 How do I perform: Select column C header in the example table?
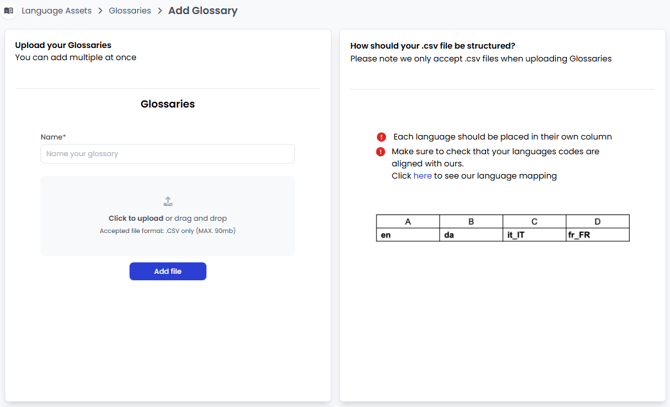(534, 222)
